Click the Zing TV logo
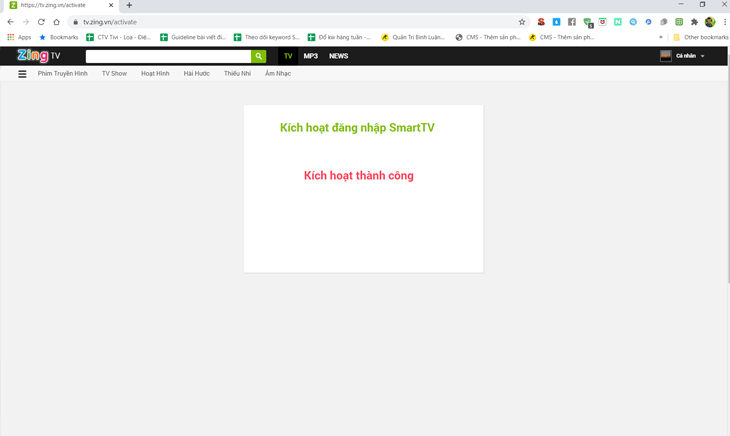Viewport: 730px width, 436px height. coord(39,56)
